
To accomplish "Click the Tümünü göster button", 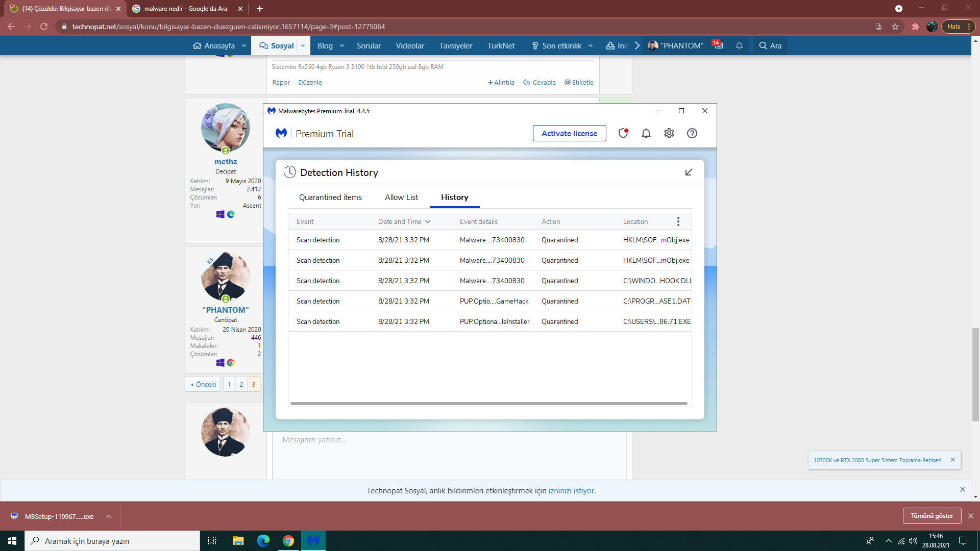I will coord(932,516).
